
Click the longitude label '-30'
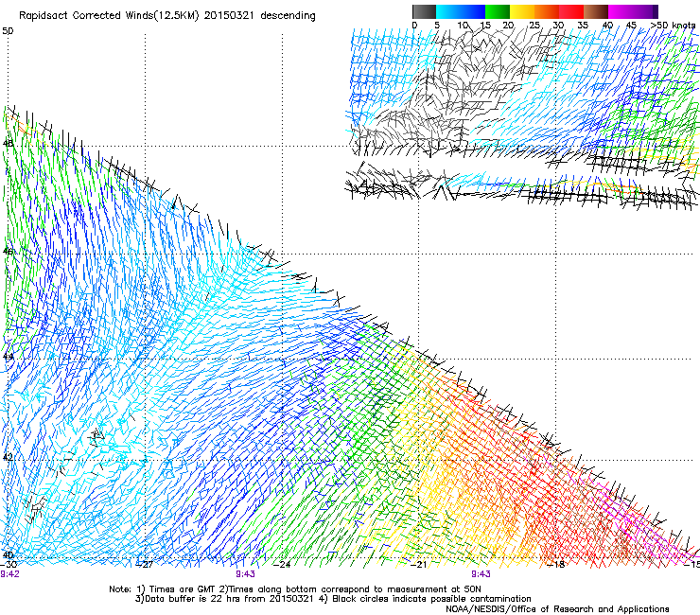click(9, 565)
